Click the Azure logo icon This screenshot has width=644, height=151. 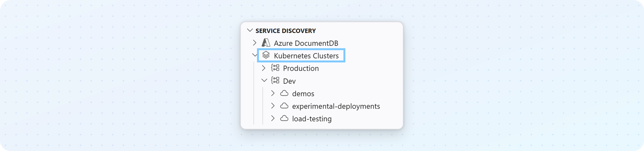coord(266,43)
